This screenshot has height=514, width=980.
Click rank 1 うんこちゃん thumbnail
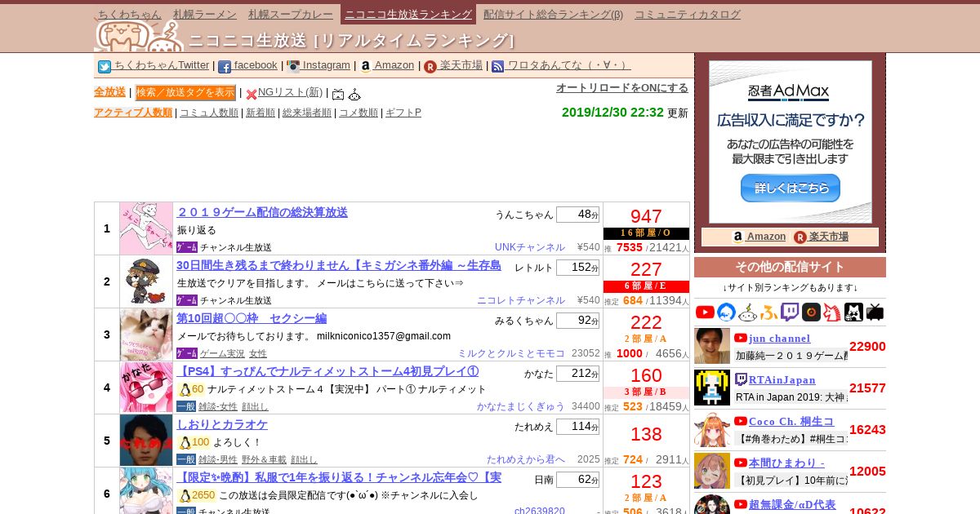click(146, 228)
